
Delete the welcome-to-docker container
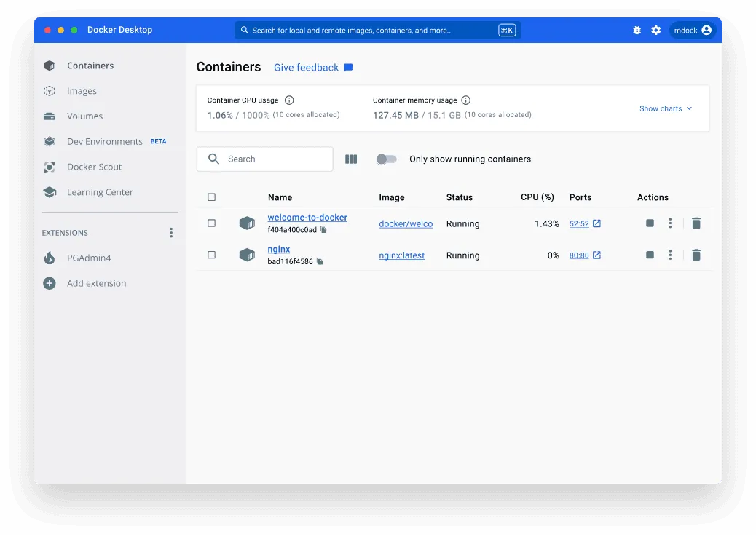[696, 223]
